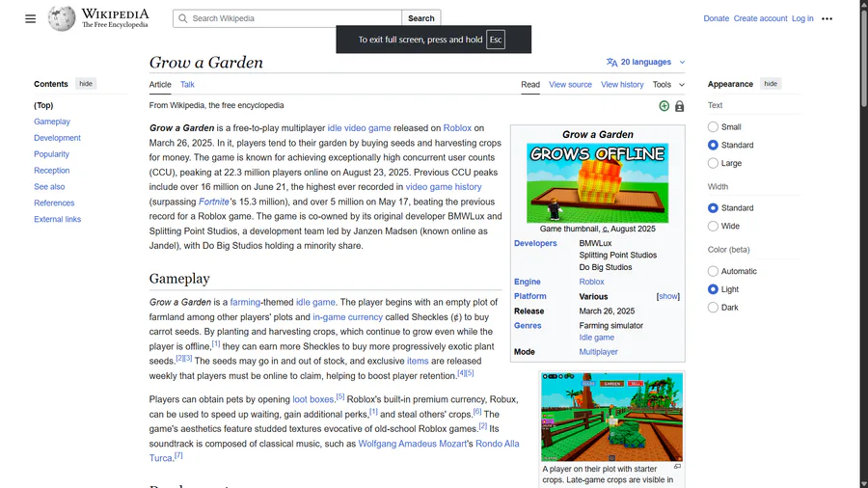Select Standard text size
Viewport: 868px width, 488px height.
713,145
